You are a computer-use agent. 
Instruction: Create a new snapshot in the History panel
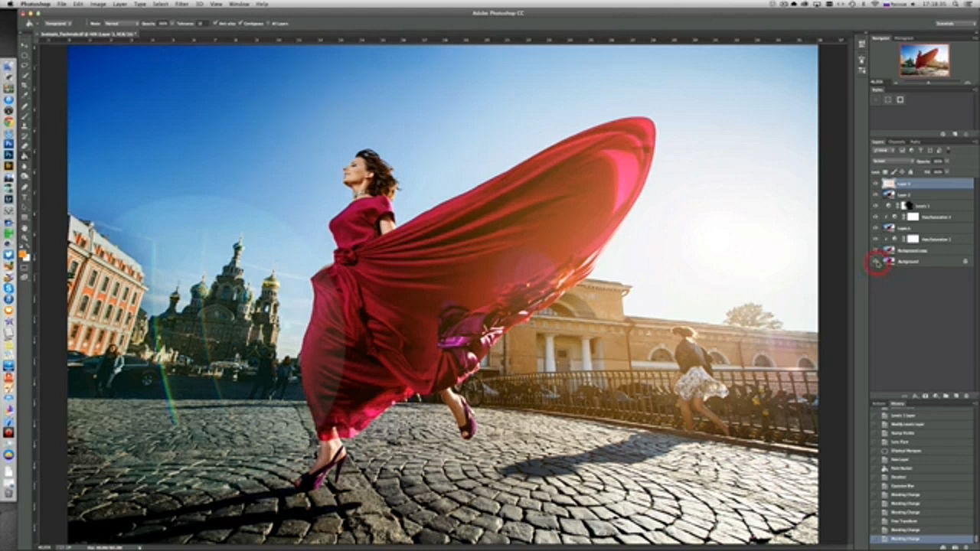954,546
